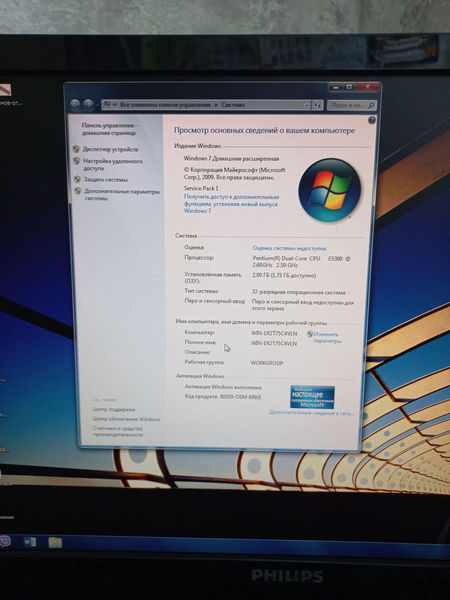Open Viber from the taskbar
This screenshot has width=450, height=600.
5,541
